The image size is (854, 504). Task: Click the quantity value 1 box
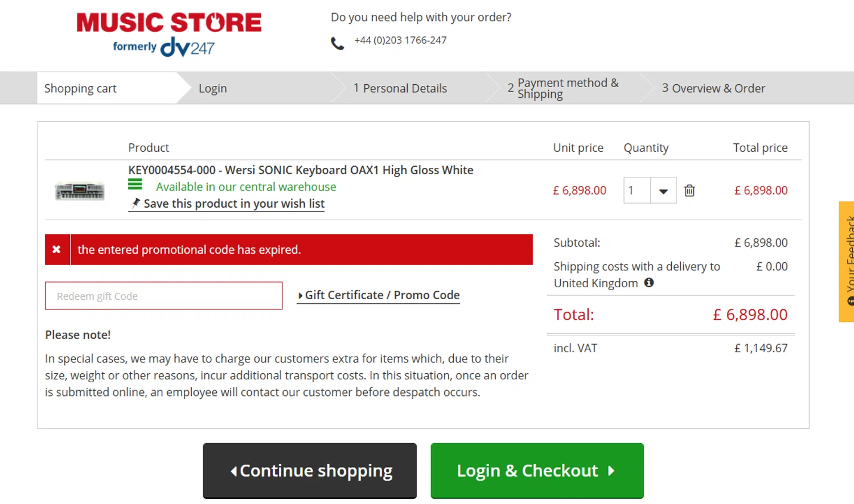(x=637, y=191)
